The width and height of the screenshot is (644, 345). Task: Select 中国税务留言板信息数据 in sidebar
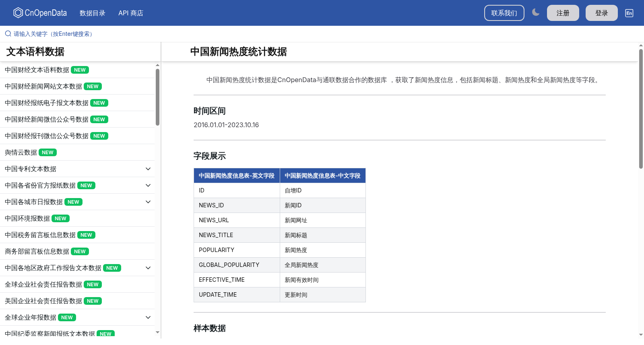point(40,235)
